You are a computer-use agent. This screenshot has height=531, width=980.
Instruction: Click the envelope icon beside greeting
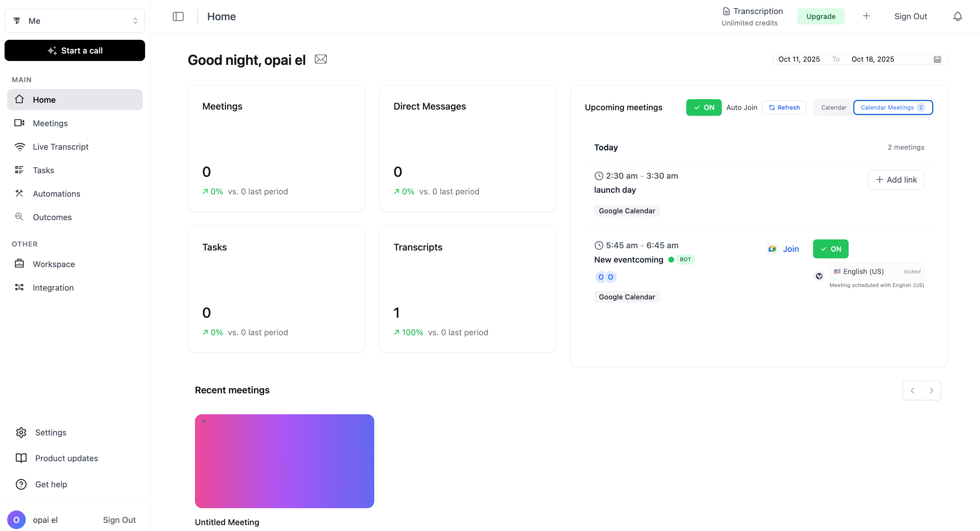point(320,59)
